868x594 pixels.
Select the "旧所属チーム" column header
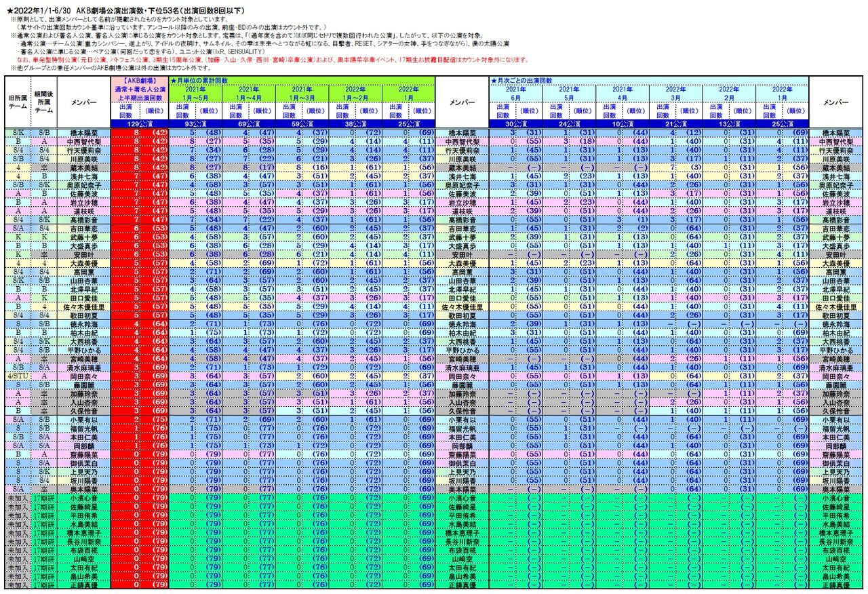[16, 102]
